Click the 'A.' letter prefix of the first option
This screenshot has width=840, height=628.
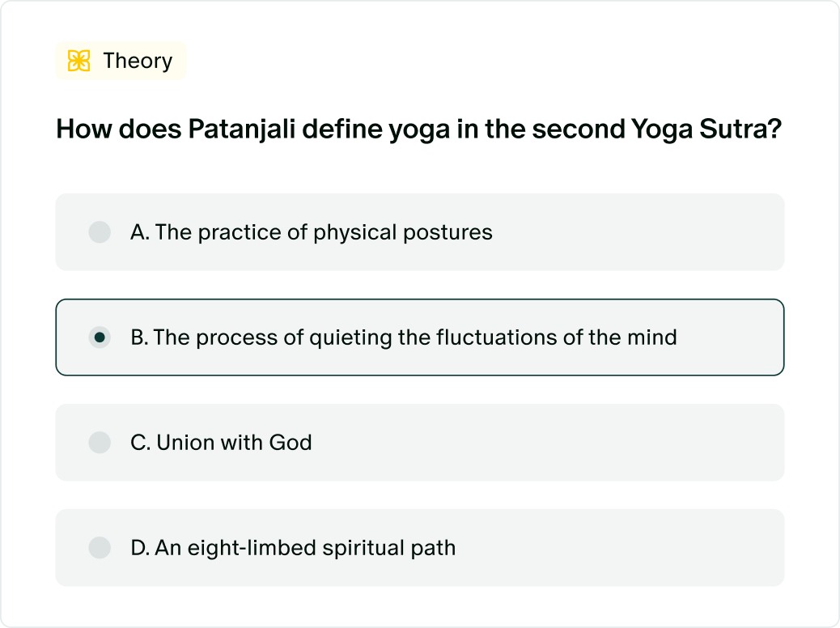tap(140, 232)
